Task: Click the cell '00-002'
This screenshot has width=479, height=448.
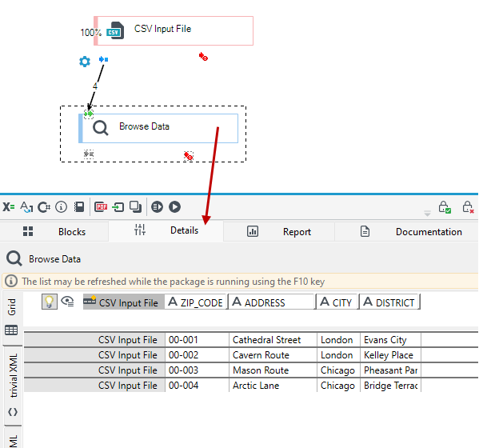Action: click(x=197, y=355)
